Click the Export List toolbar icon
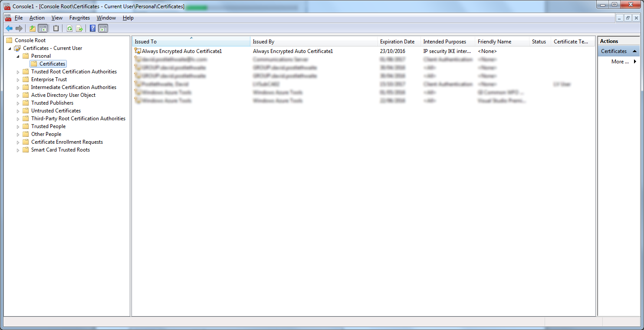The width and height of the screenshot is (644, 330). point(79,29)
